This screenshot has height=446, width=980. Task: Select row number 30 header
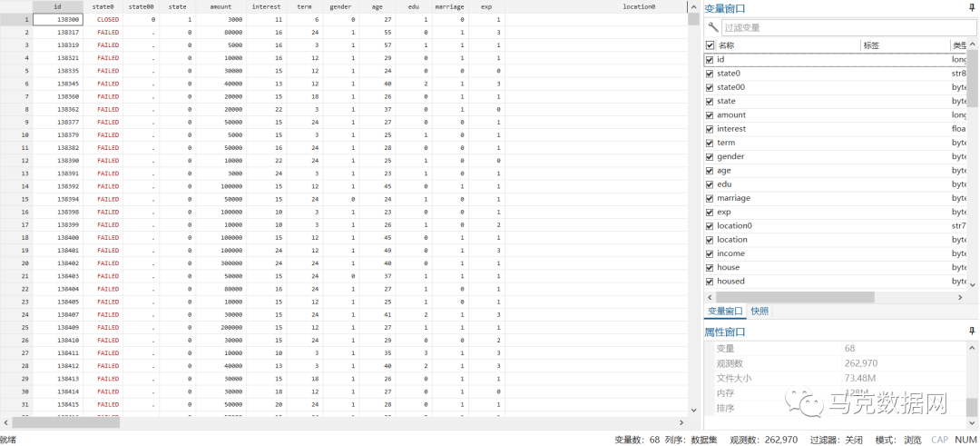coord(16,391)
